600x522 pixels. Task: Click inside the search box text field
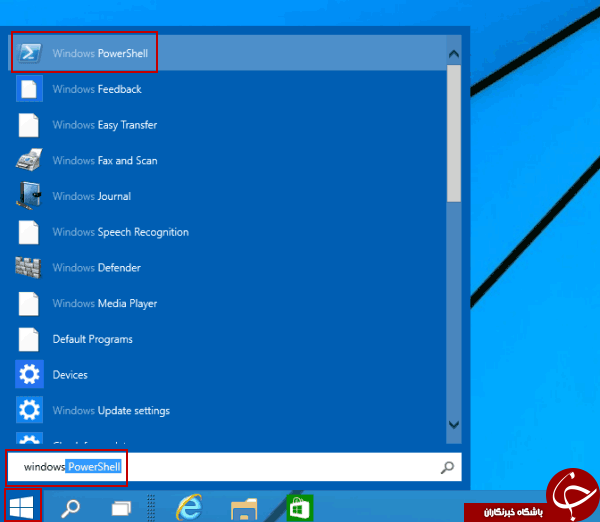click(x=234, y=467)
